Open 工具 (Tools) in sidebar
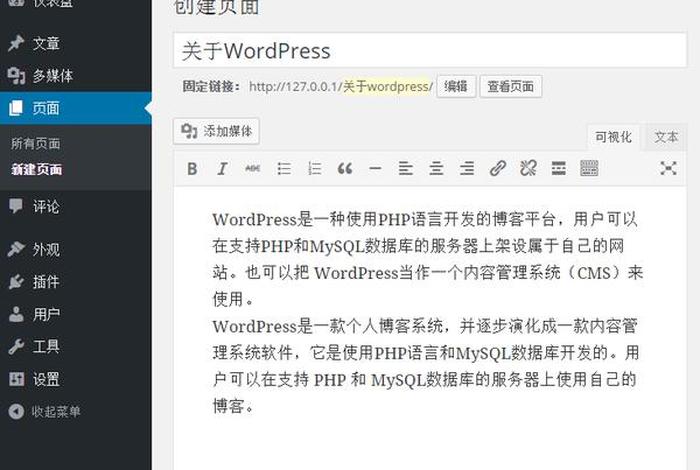The image size is (700, 470). pos(76,346)
